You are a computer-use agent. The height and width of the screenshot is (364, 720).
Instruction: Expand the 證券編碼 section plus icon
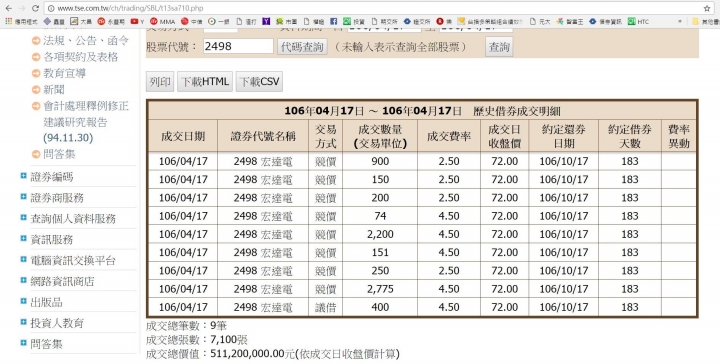[x=23, y=175]
